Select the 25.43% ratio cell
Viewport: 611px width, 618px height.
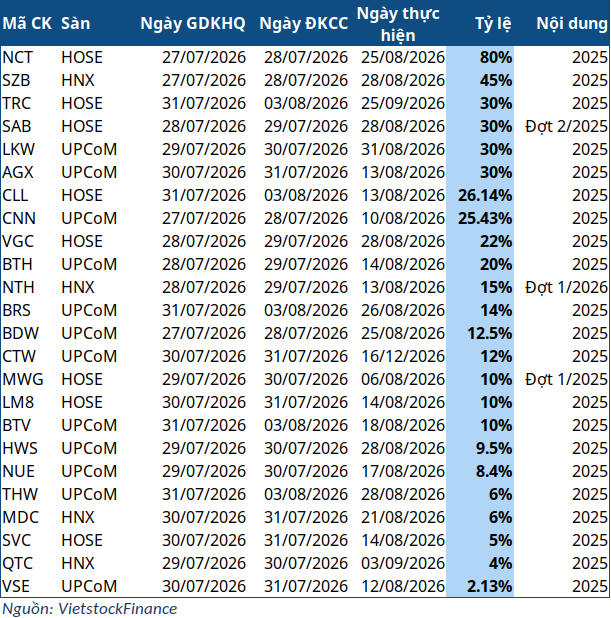click(485, 218)
